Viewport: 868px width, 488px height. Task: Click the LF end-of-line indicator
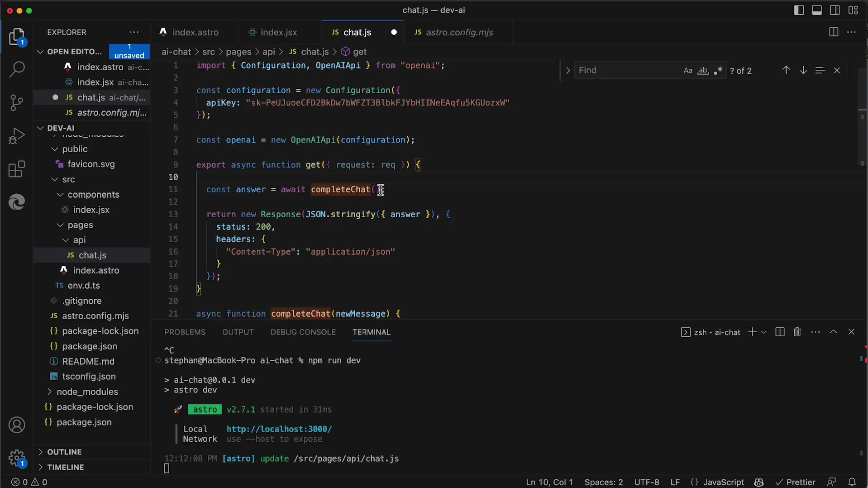click(675, 482)
